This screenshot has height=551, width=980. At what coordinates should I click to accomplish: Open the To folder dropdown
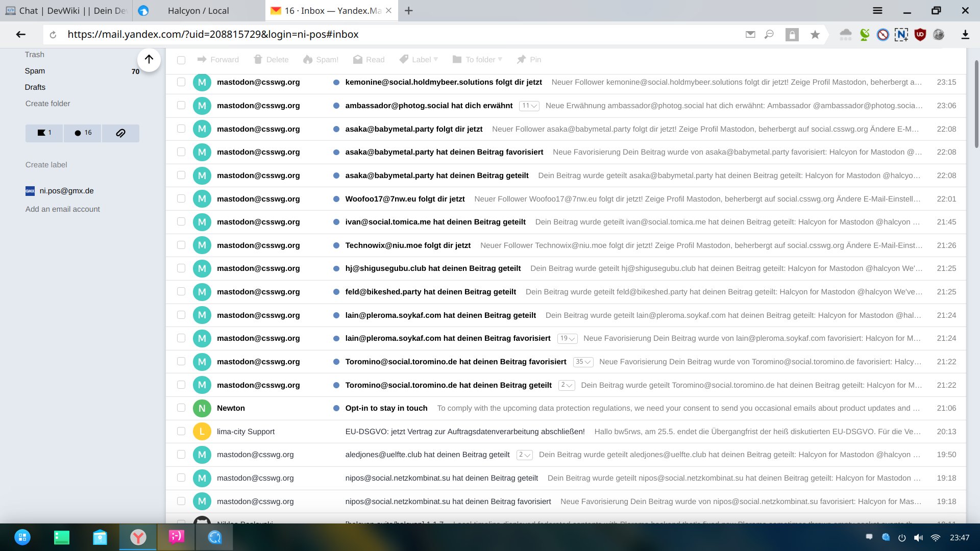[x=478, y=60]
